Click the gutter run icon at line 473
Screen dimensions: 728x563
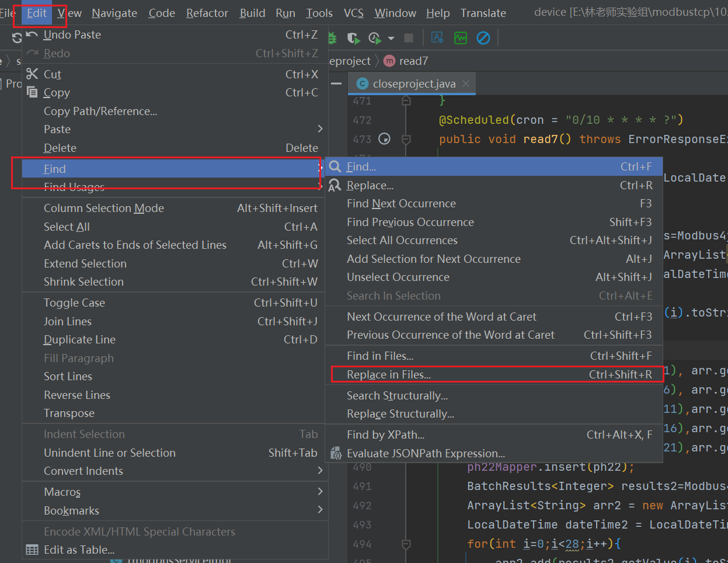click(384, 139)
